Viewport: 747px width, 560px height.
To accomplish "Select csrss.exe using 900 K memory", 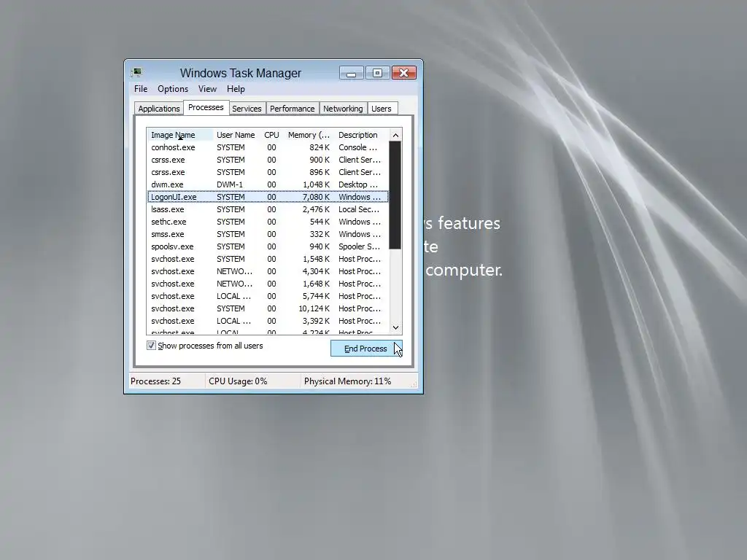I will pos(268,160).
